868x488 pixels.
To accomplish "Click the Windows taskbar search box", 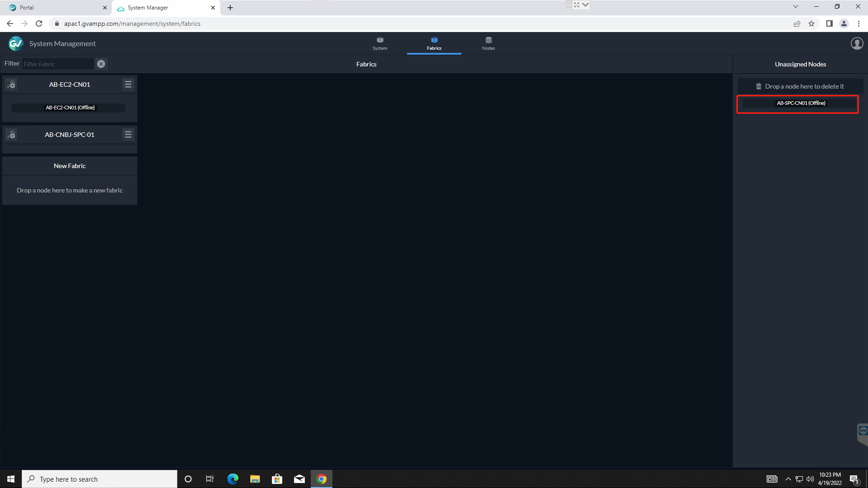I will (100, 479).
